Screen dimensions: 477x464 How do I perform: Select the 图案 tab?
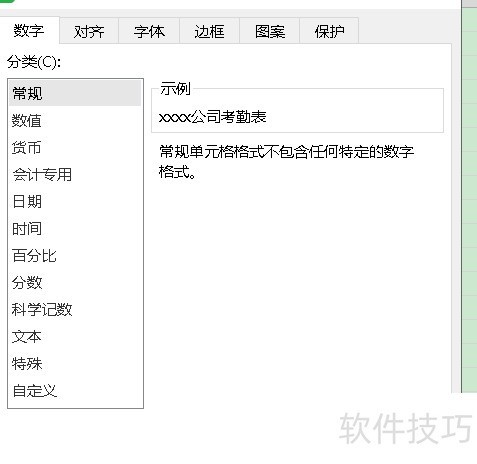[270, 32]
